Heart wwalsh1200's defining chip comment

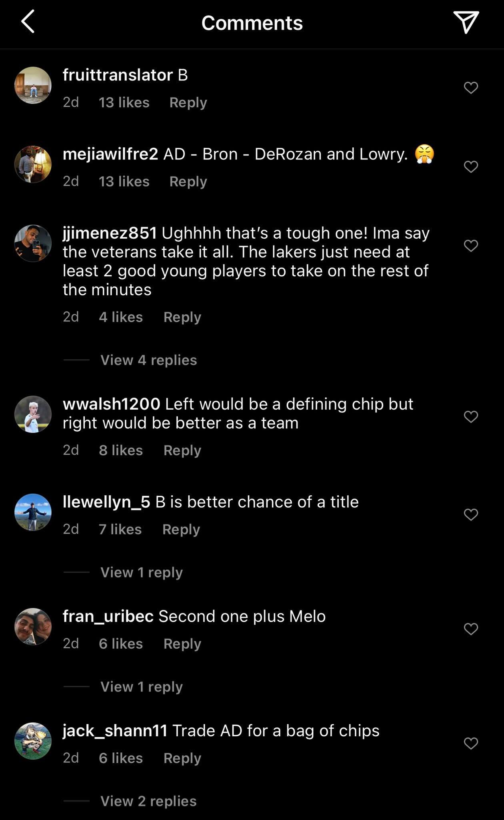coord(470,417)
